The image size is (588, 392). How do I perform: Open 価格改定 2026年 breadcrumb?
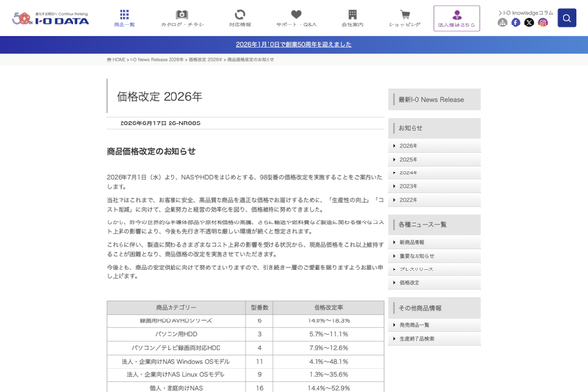[x=206, y=59]
